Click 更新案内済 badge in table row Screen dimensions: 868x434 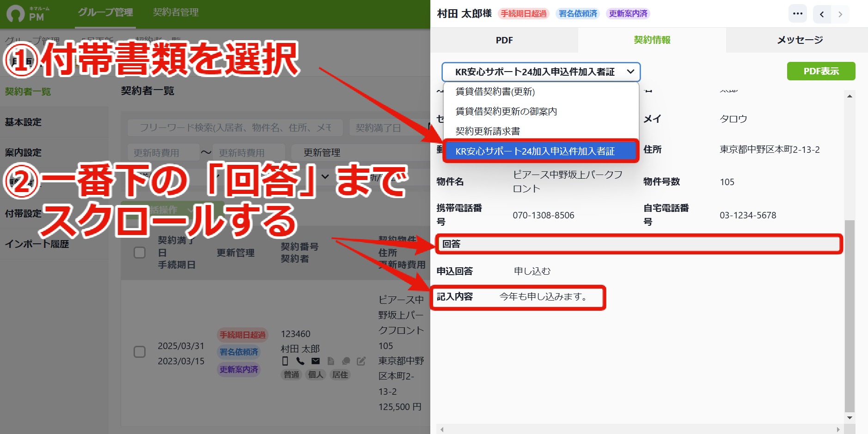[239, 369]
